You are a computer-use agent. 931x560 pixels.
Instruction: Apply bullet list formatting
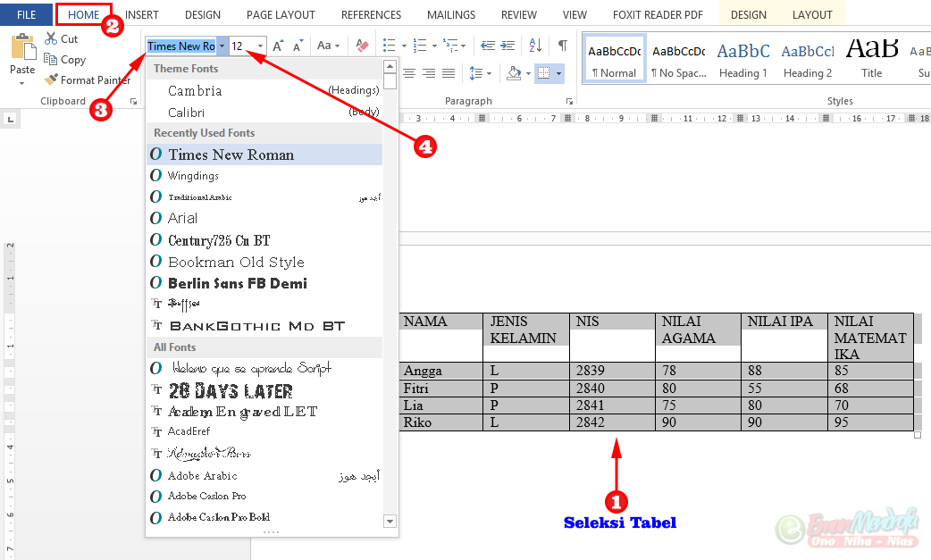coord(390,46)
